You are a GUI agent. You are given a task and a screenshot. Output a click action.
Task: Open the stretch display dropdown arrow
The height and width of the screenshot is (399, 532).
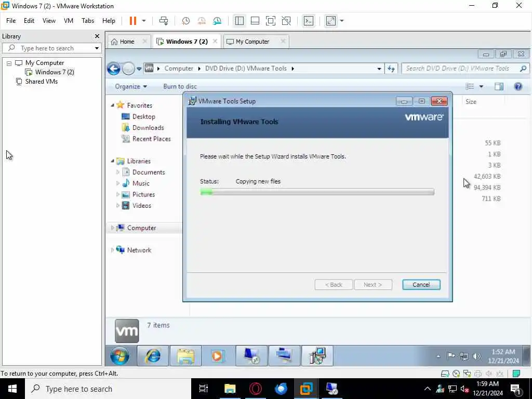342,21
